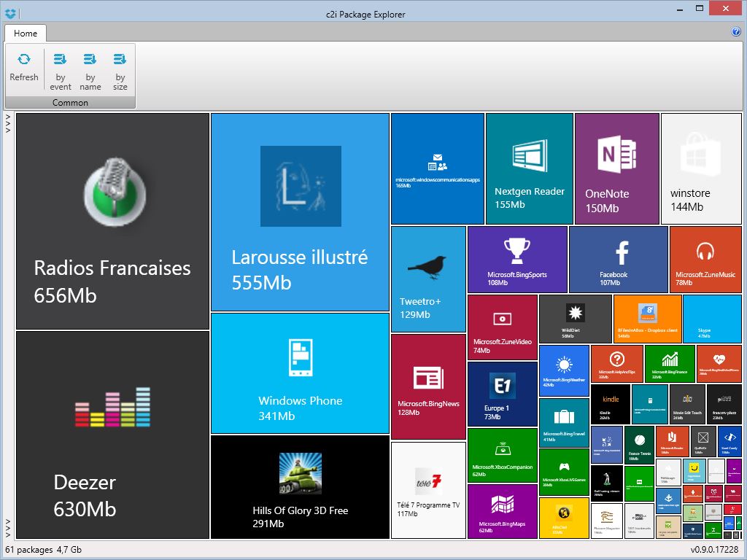Click the Nextgen Reader tile icon
Image resolution: width=747 pixels, height=560 pixels.
(x=530, y=155)
